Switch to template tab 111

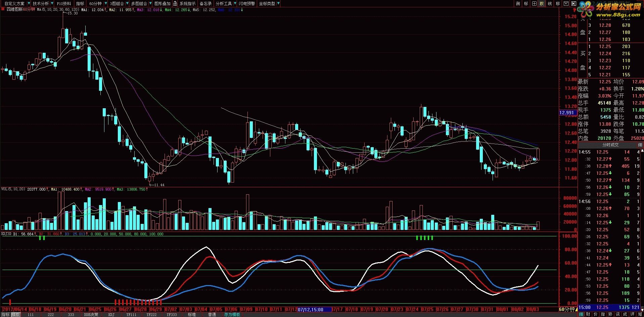[31, 315]
